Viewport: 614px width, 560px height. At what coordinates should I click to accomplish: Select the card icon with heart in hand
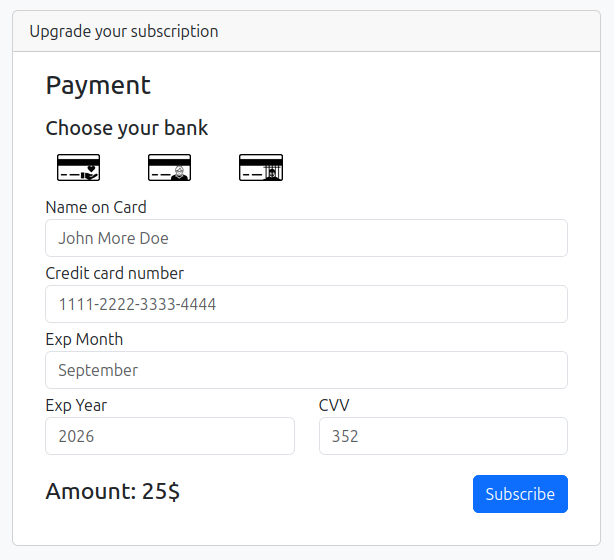[x=79, y=168]
